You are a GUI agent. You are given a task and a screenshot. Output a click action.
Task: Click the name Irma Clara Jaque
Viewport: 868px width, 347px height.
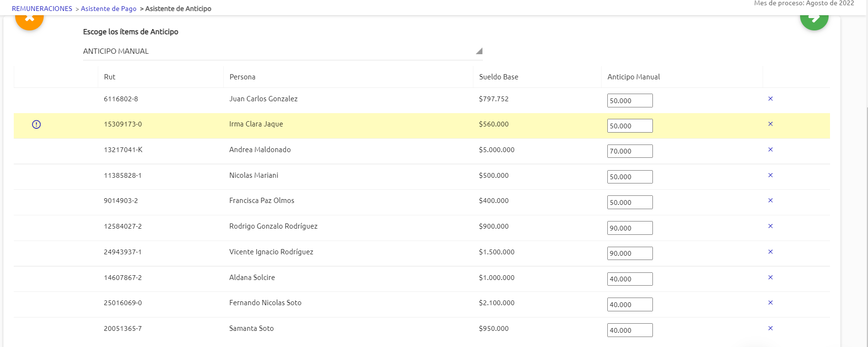click(x=256, y=124)
